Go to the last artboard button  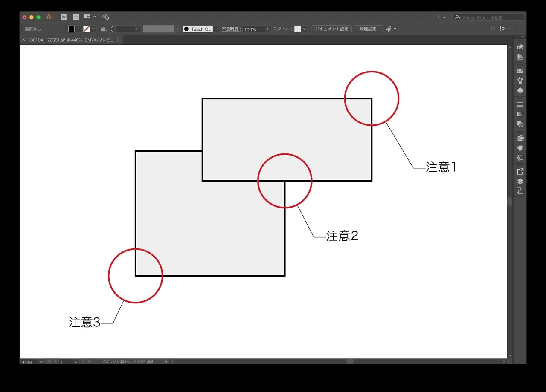(89, 362)
